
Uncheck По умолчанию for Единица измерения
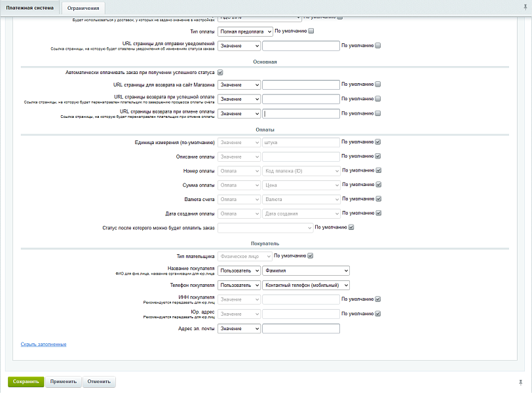pos(378,142)
